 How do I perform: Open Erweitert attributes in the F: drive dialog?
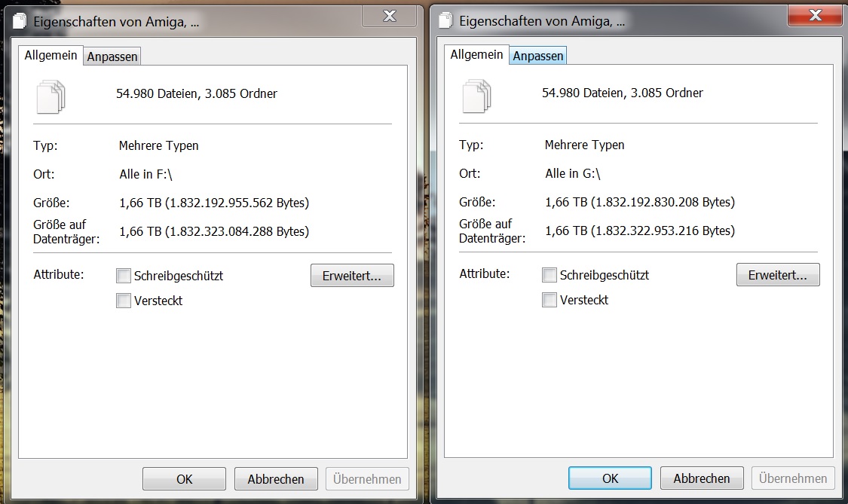(352, 276)
